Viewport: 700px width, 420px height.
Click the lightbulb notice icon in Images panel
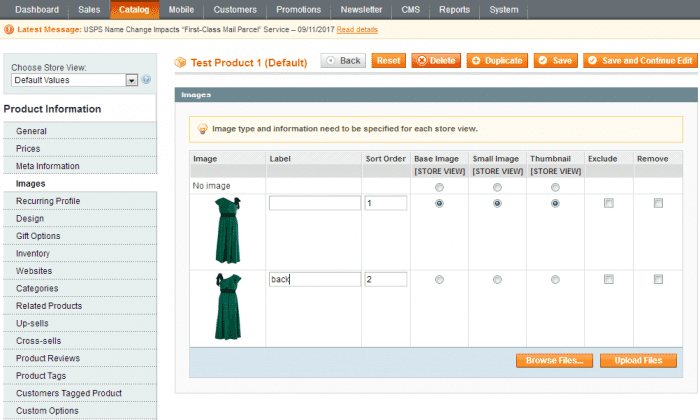pyautogui.click(x=202, y=129)
